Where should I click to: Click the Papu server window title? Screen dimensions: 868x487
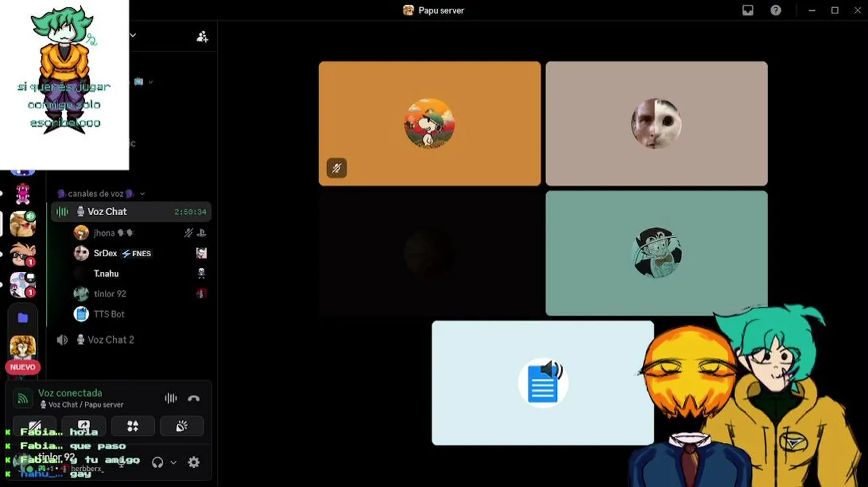coord(441,10)
